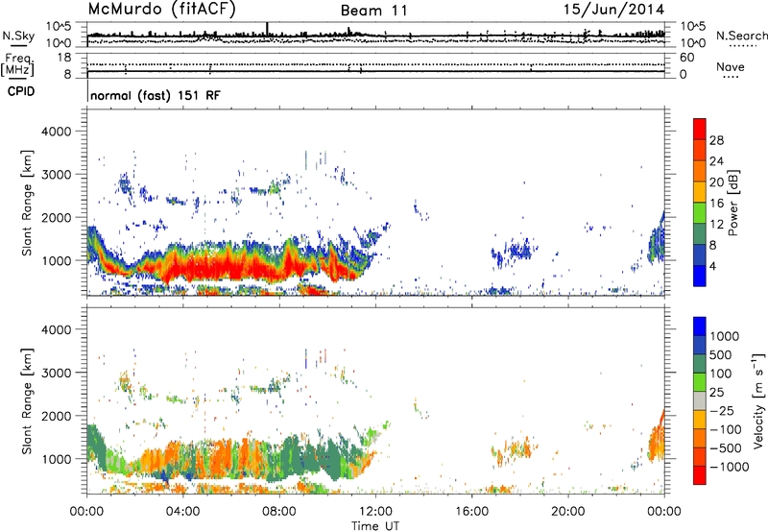The height and width of the screenshot is (532, 768).
Task: Click the 20:00 time tick label
Action: (567, 512)
